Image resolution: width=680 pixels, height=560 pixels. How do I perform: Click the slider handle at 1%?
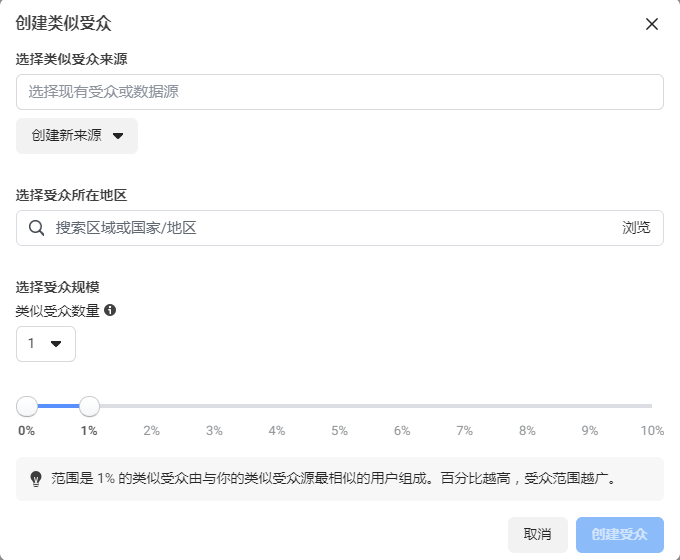(89, 406)
